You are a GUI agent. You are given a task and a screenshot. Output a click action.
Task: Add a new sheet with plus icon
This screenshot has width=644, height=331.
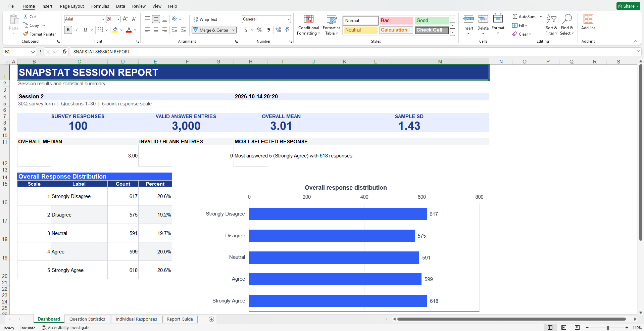(x=211, y=319)
